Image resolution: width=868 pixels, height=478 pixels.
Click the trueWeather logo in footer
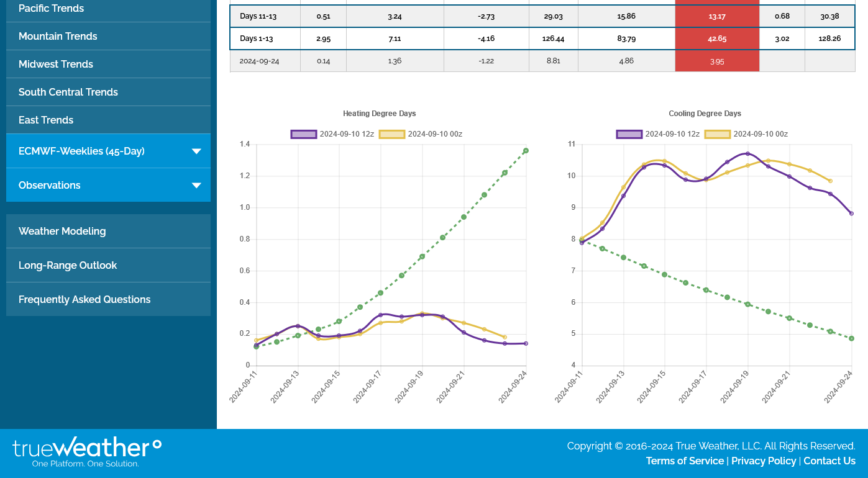(x=87, y=452)
